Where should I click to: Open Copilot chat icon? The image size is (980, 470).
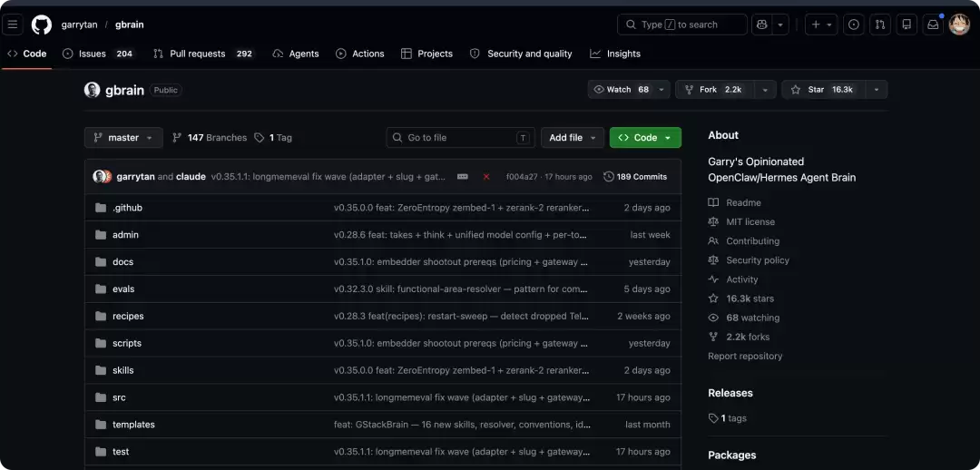[761, 24]
